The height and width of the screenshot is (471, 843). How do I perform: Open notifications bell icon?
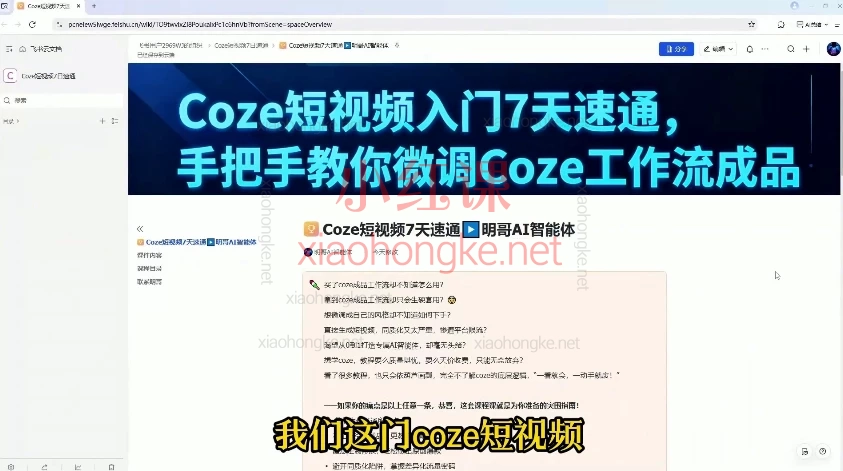pyautogui.click(x=749, y=49)
